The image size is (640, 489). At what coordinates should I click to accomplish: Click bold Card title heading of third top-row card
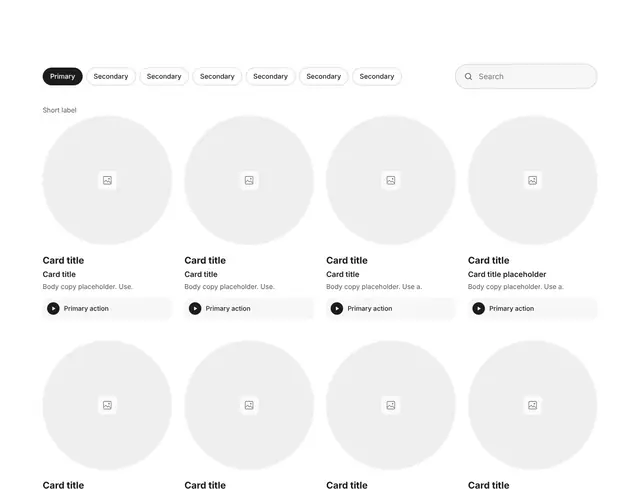[347, 260]
